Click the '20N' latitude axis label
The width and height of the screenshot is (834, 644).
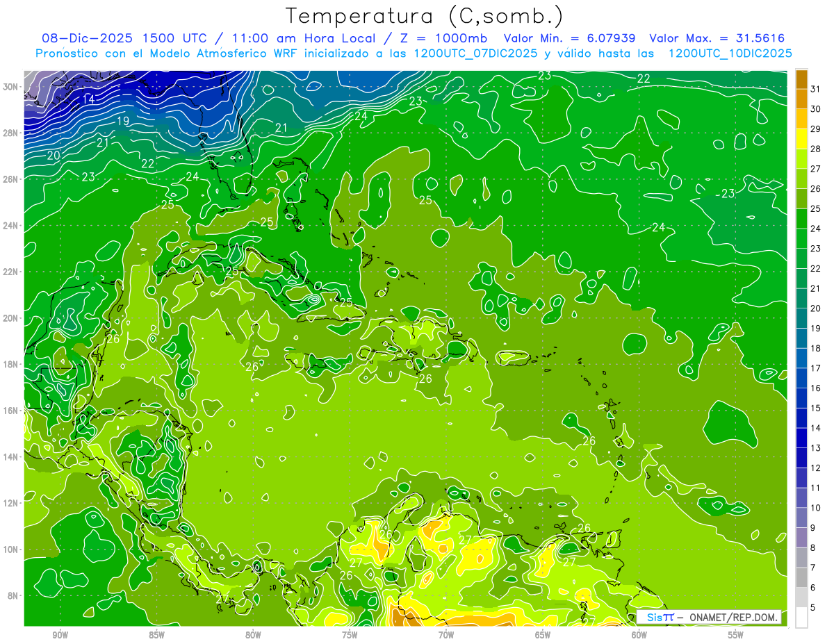tap(11, 318)
